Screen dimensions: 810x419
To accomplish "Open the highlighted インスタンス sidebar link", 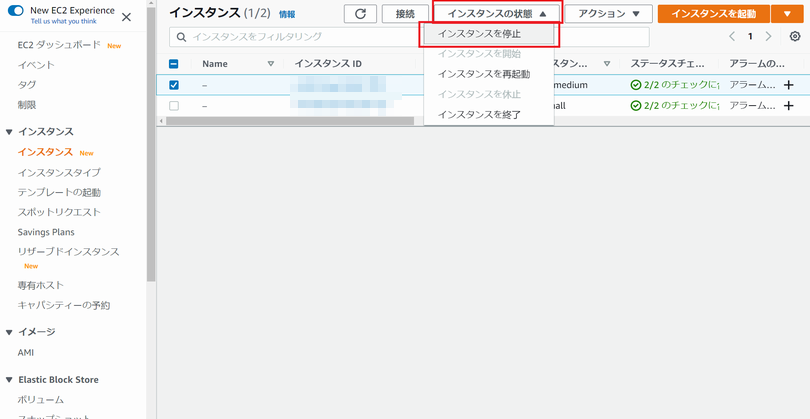I will coord(45,152).
